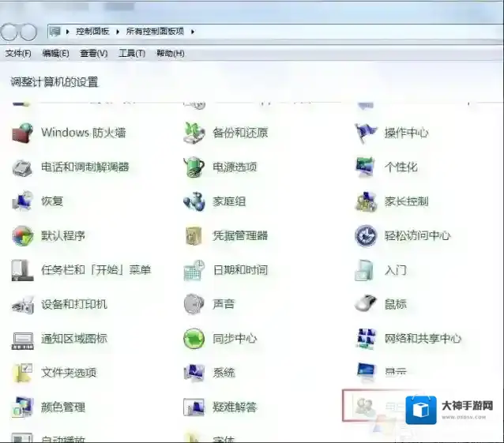This screenshot has height=443, width=504.
Task: Open the 家庭组 text link
Action: [x=229, y=201]
